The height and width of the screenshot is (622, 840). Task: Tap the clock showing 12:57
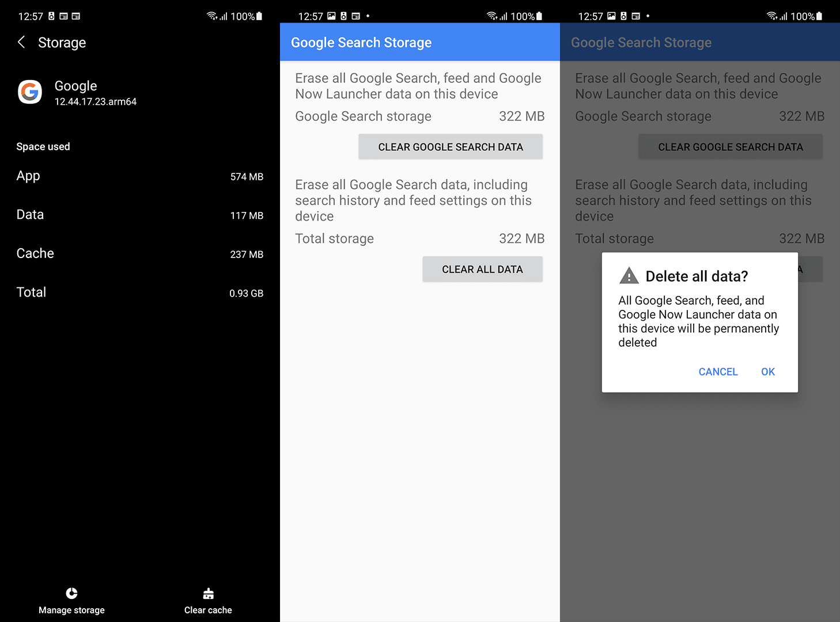30,16
